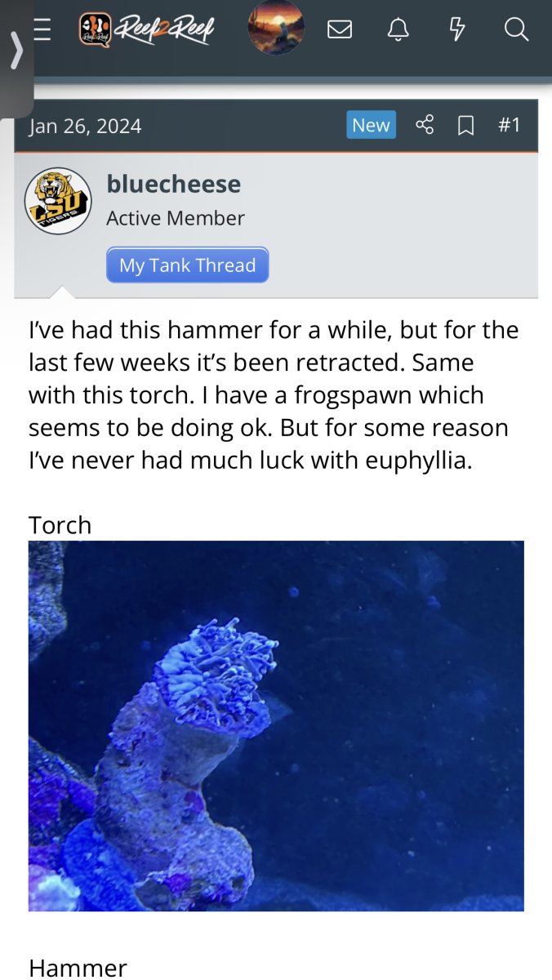552x980 pixels.
Task: Open the My Tank Thread button
Action: 187,265
